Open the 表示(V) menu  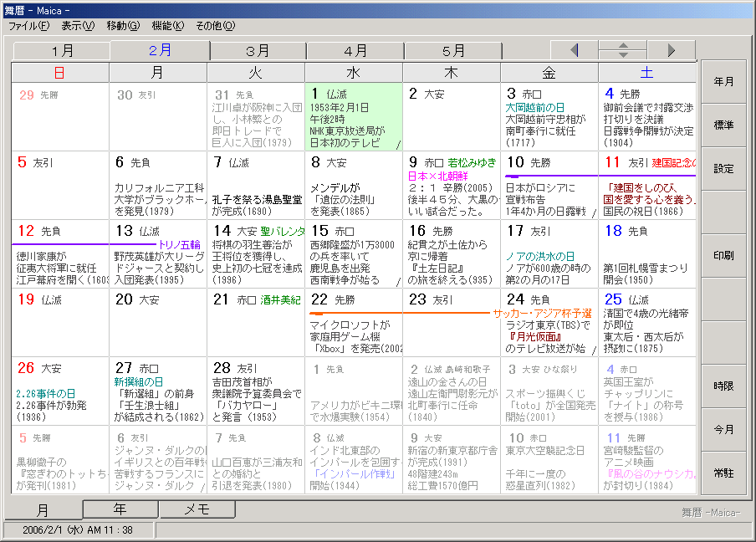click(x=78, y=26)
